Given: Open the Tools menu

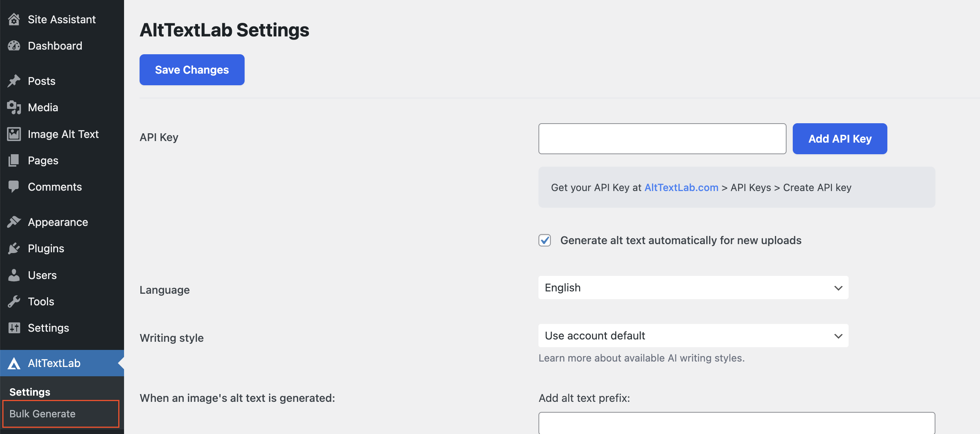Looking at the screenshot, I should pos(62,301).
